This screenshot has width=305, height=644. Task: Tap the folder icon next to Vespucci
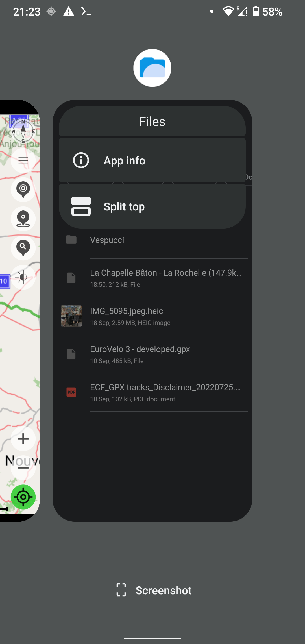[71, 240]
